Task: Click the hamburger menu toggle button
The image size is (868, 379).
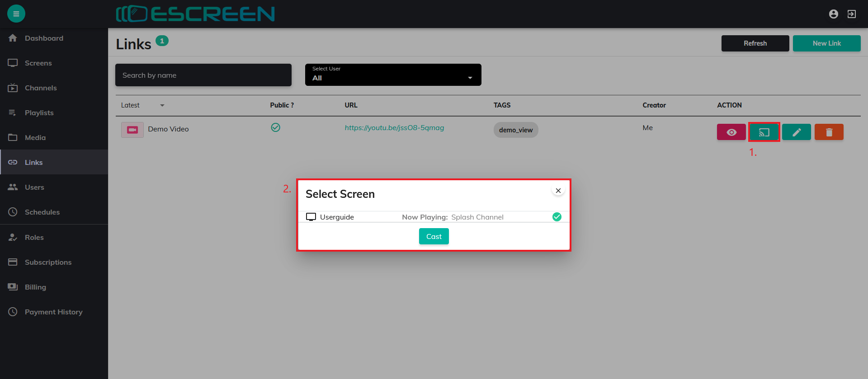Action: [16, 14]
